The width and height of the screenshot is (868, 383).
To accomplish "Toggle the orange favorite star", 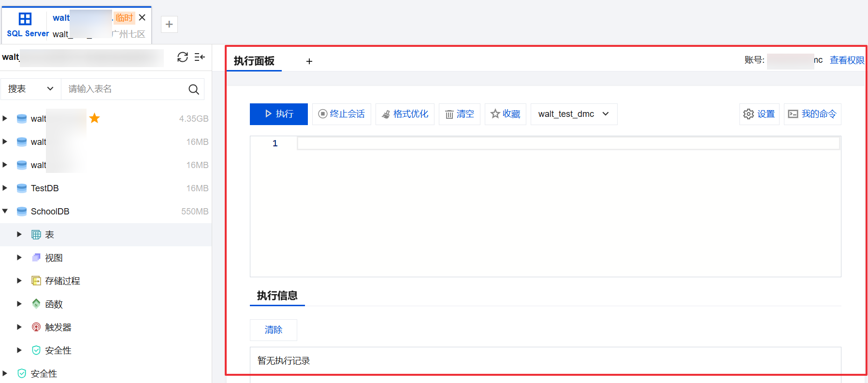I will point(95,118).
